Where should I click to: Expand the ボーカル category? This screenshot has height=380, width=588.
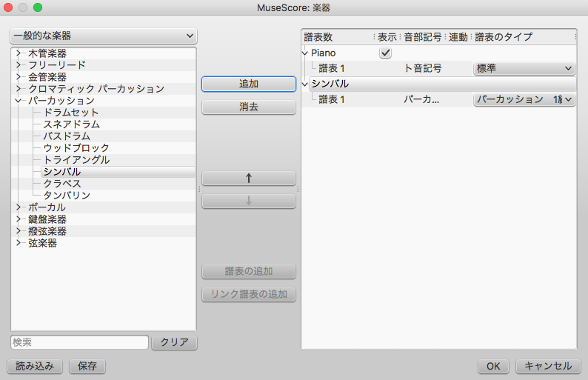[18, 207]
